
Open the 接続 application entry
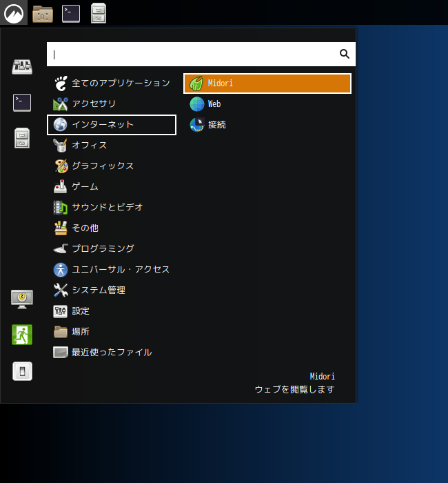tap(267, 125)
